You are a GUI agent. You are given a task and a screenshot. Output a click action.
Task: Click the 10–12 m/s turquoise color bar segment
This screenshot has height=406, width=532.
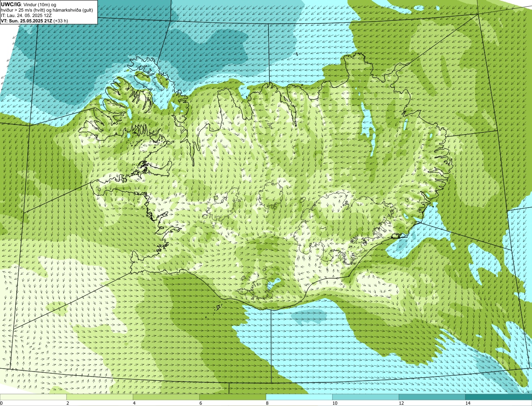click(366, 397)
